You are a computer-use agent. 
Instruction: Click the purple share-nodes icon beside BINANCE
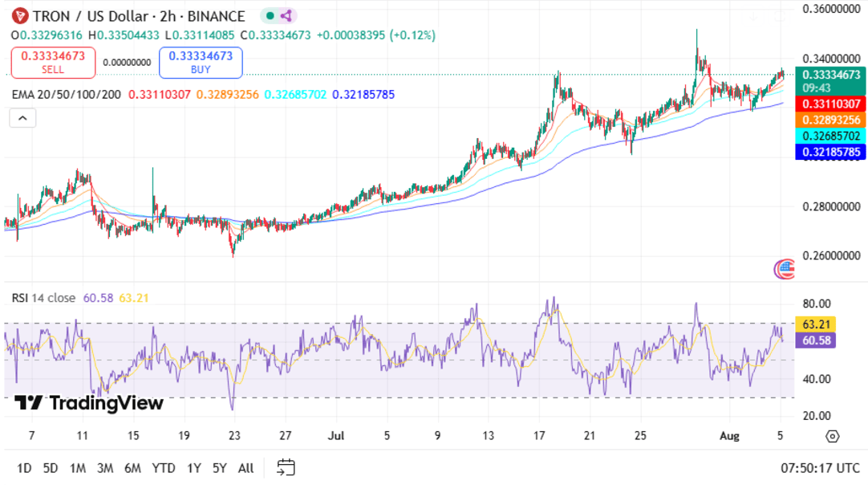point(286,16)
